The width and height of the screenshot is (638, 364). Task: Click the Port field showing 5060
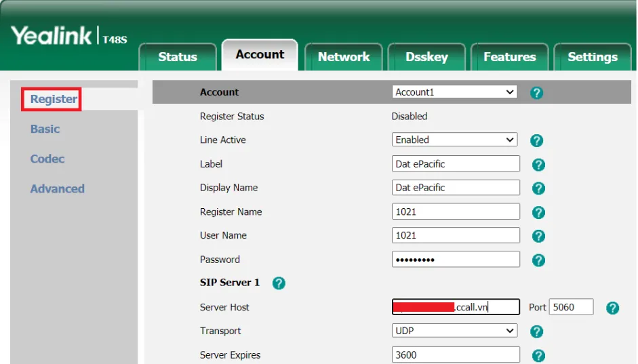pos(572,307)
